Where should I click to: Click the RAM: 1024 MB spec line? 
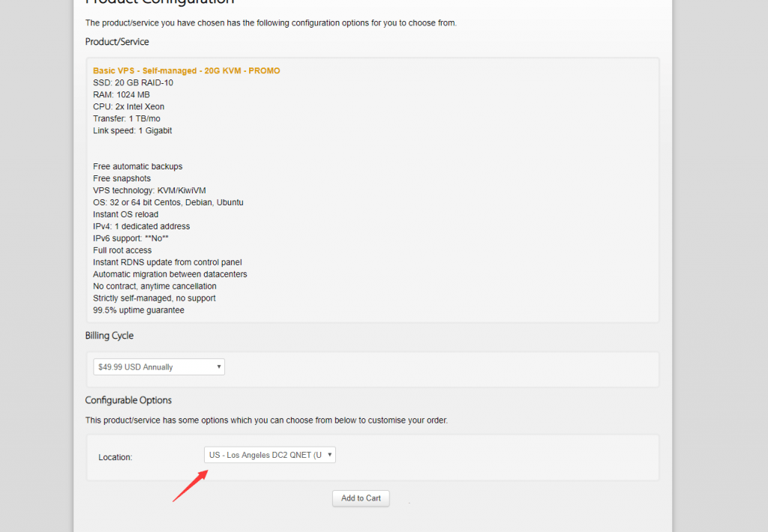click(121, 94)
